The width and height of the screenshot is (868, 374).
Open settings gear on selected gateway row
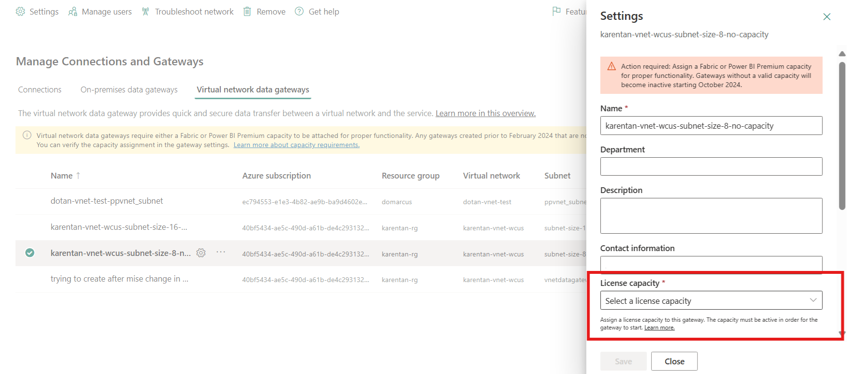click(x=201, y=253)
